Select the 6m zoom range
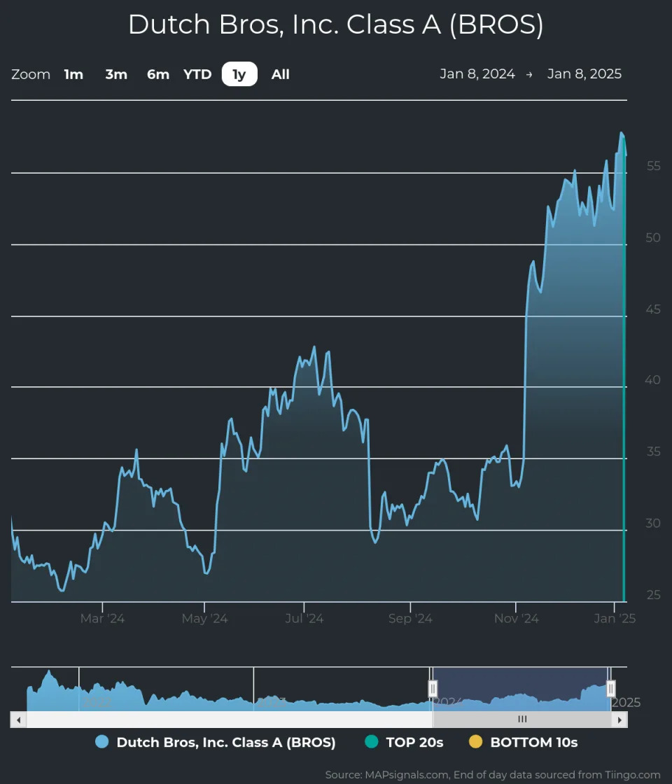672x784 pixels. [x=158, y=74]
